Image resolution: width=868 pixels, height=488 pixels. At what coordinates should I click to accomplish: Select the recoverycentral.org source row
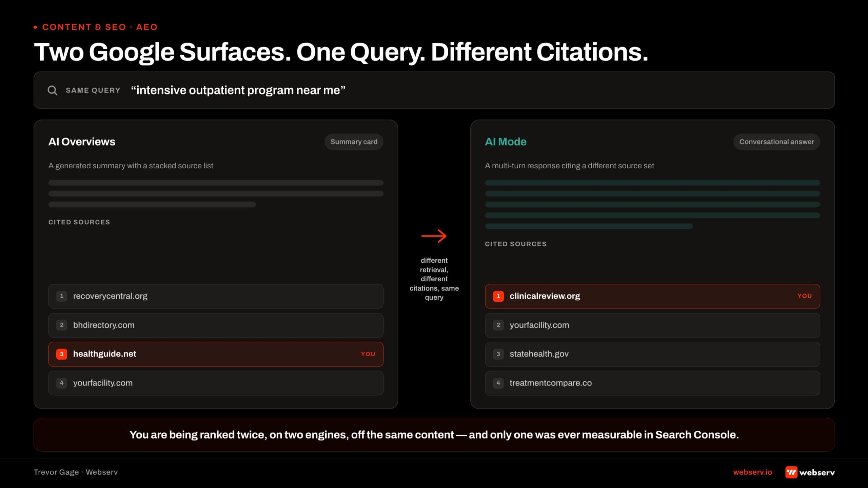216,296
